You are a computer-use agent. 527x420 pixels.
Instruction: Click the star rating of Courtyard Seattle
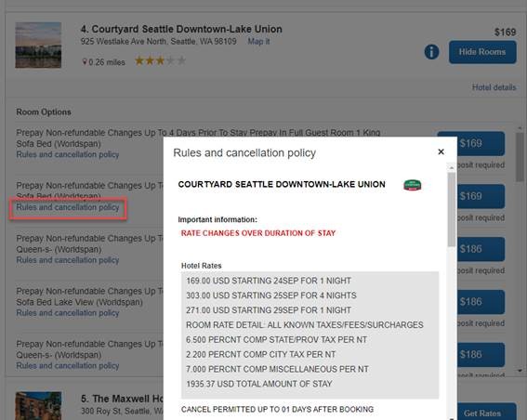coord(160,60)
